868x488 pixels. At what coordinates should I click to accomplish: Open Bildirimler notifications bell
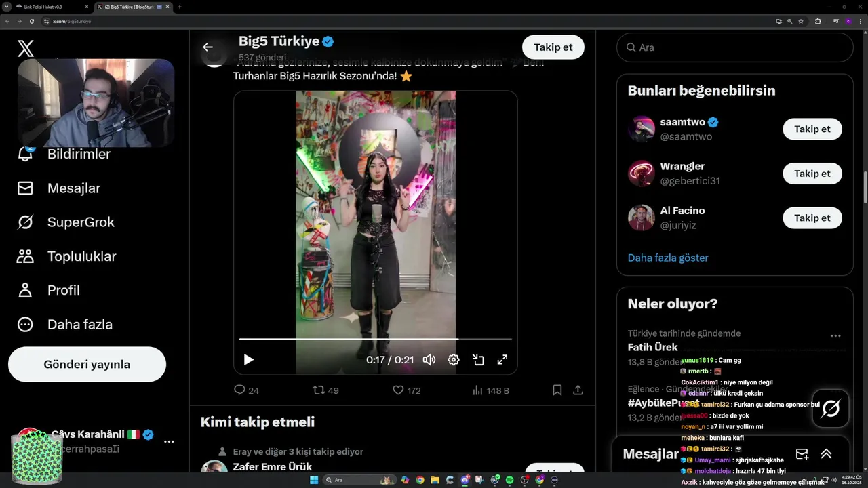(x=25, y=154)
